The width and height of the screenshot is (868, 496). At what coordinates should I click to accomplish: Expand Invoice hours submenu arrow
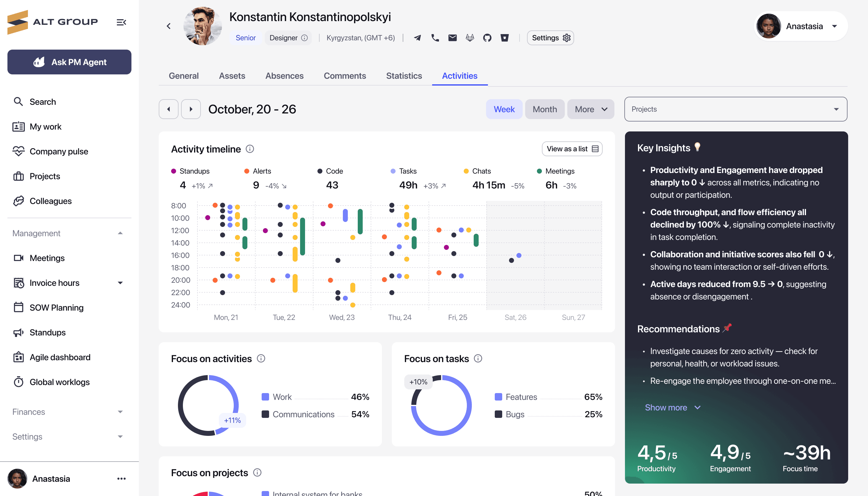pos(120,283)
